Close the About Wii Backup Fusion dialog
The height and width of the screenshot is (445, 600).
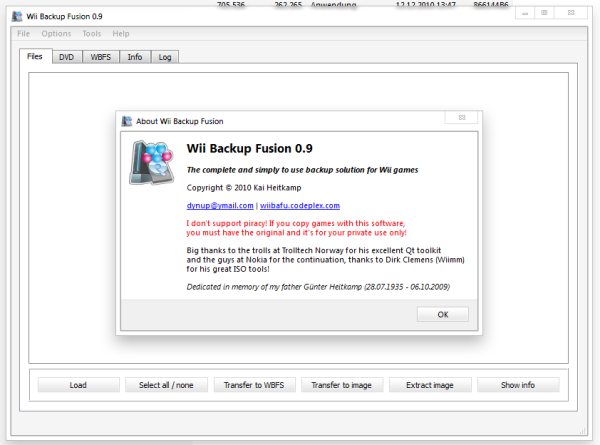(460, 120)
